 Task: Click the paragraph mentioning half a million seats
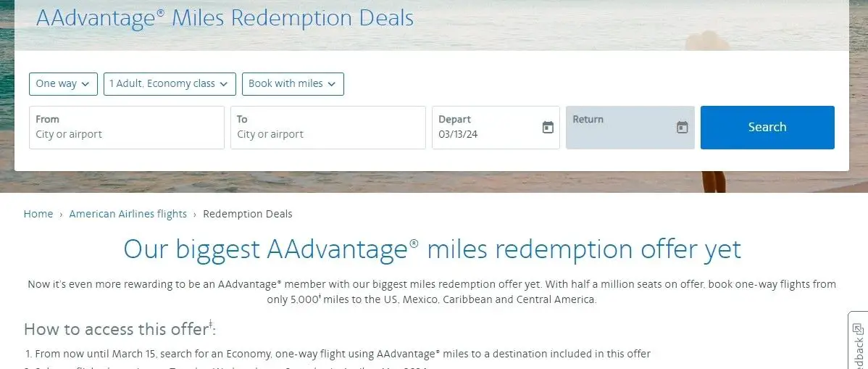[x=432, y=291]
